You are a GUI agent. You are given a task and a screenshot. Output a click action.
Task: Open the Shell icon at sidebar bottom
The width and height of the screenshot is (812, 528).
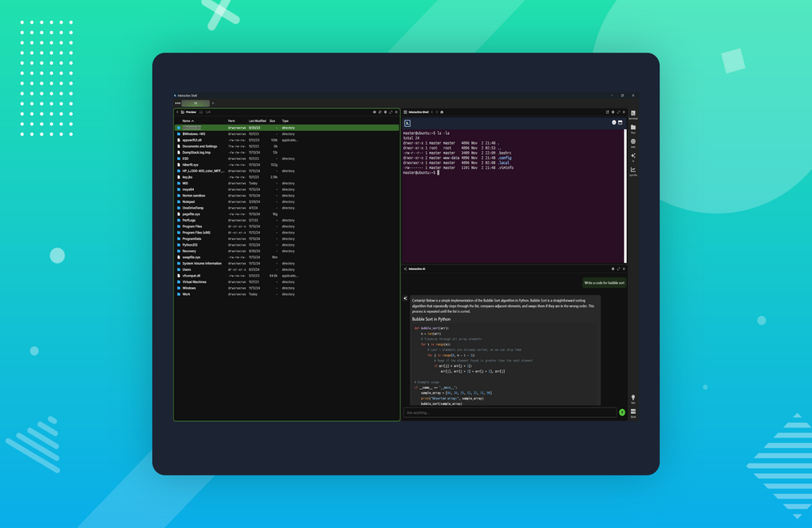[633, 412]
